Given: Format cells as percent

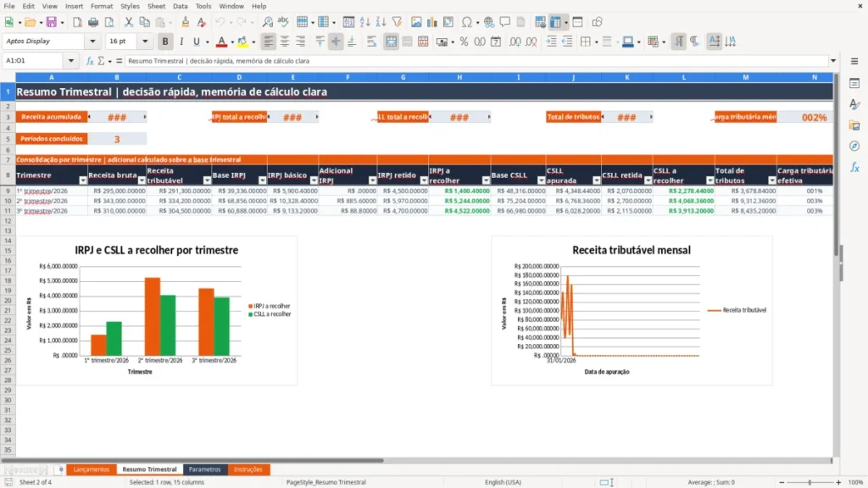Looking at the screenshot, I should coord(464,42).
